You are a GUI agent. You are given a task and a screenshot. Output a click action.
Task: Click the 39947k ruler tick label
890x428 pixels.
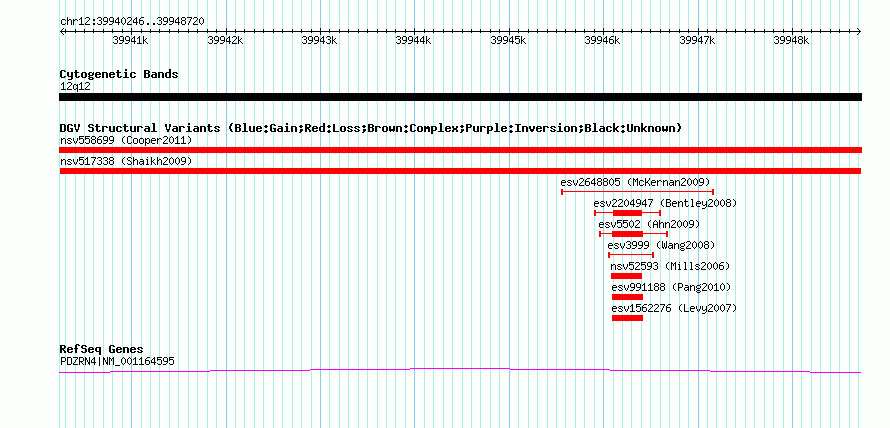[698, 41]
